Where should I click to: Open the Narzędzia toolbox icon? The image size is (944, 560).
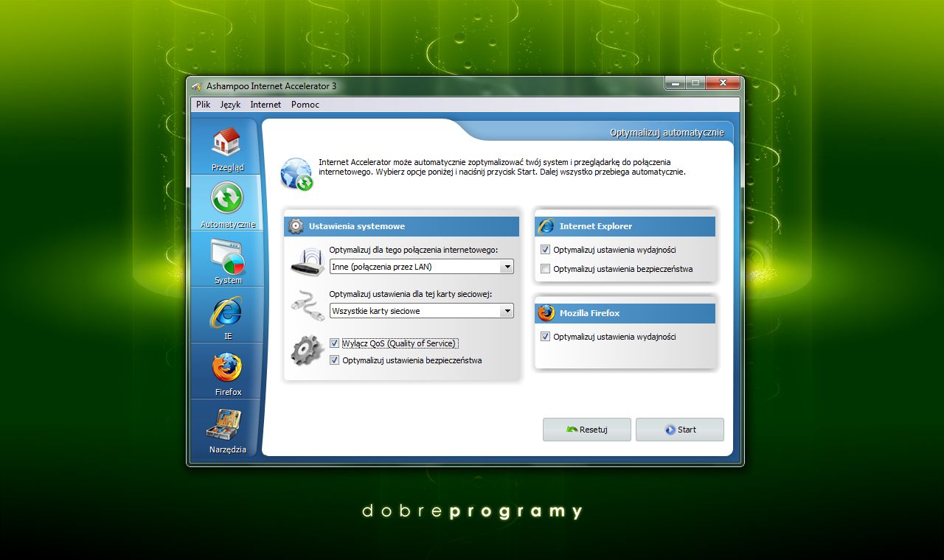click(x=223, y=425)
